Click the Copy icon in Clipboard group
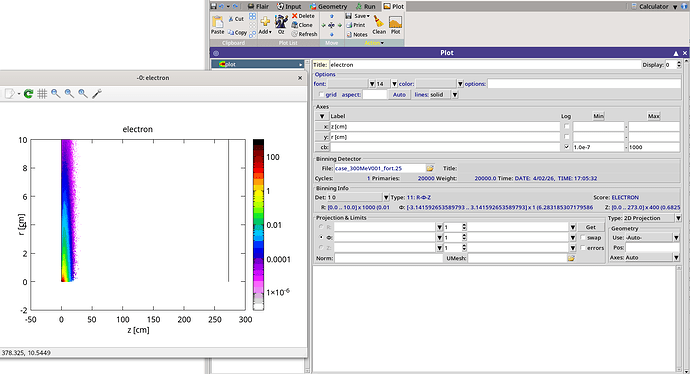This screenshot has height=374, width=690. coord(231,33)
